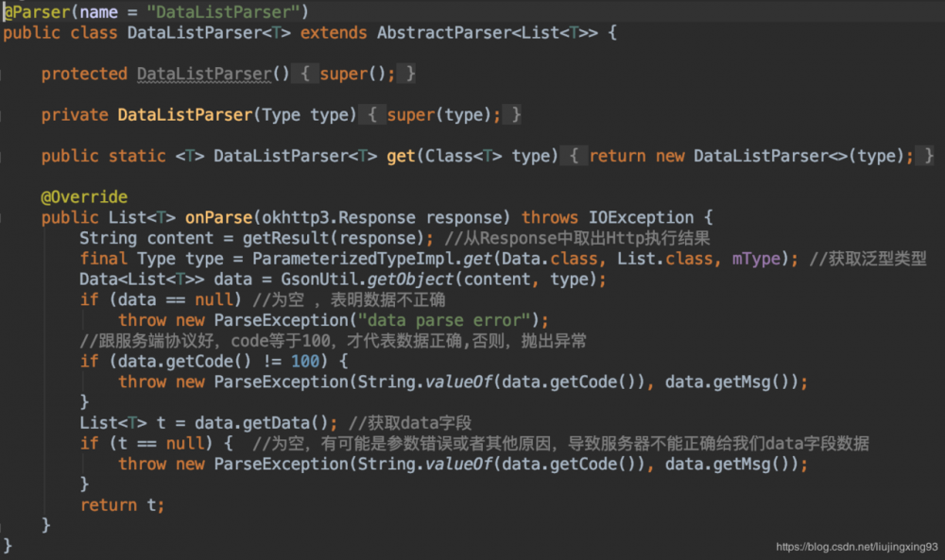Viewport: 945px width, 560px height.
Task: Expand the folded "{ super(); }" constructor body
Action: 358,74
